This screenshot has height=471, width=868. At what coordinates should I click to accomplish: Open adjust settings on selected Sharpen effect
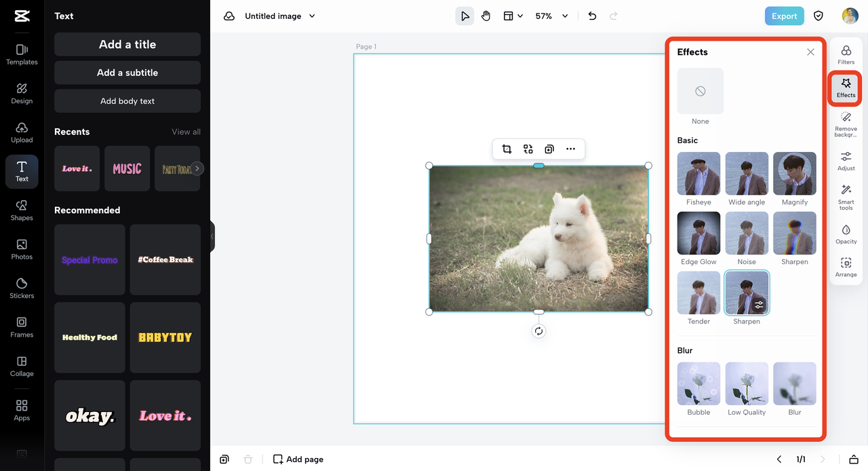click(759, 305)
